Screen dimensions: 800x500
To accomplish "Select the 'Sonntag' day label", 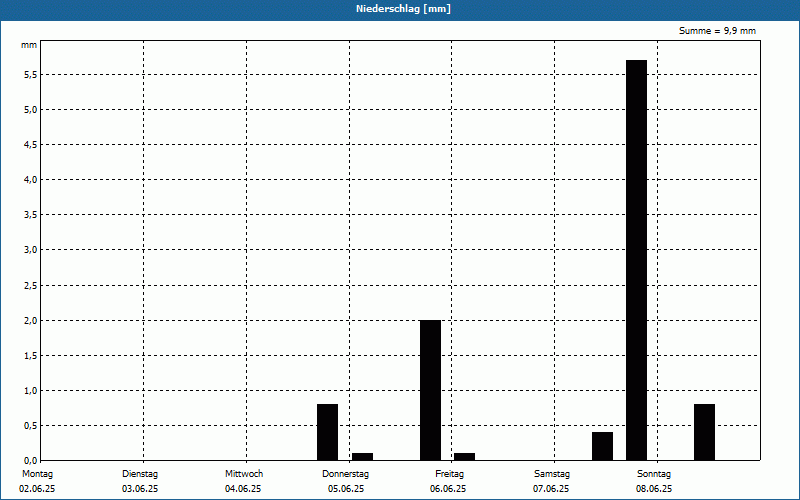I will click(x=654, y=474).
